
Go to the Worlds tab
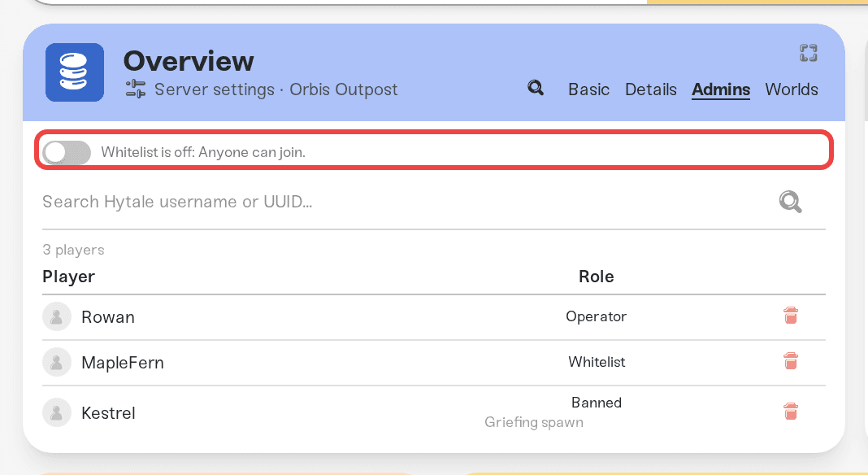(792, 89)
